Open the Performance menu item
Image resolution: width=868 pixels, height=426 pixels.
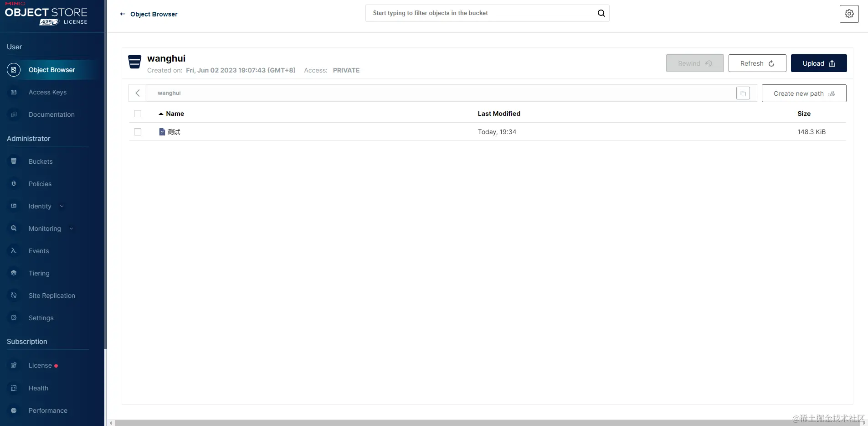[x=48, y=410]
